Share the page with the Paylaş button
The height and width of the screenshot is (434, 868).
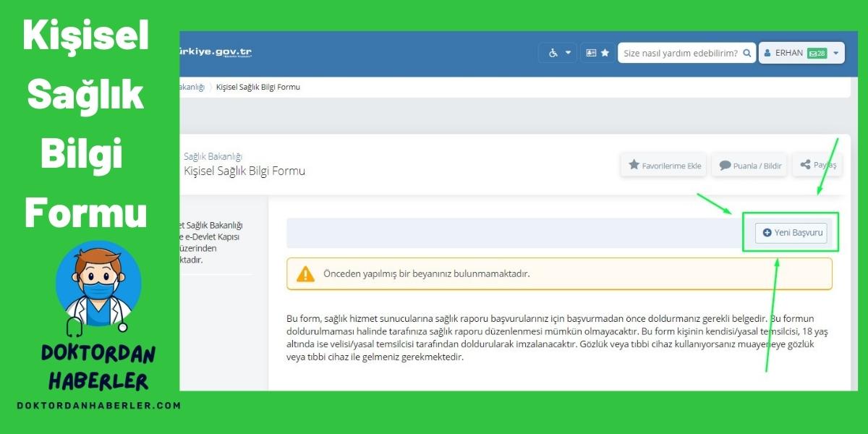(x=817, y=165)
